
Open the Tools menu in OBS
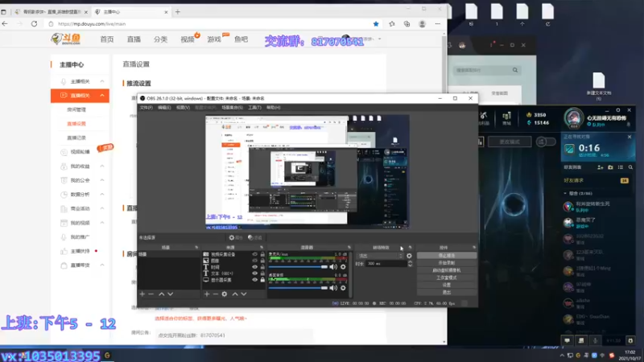254,108
